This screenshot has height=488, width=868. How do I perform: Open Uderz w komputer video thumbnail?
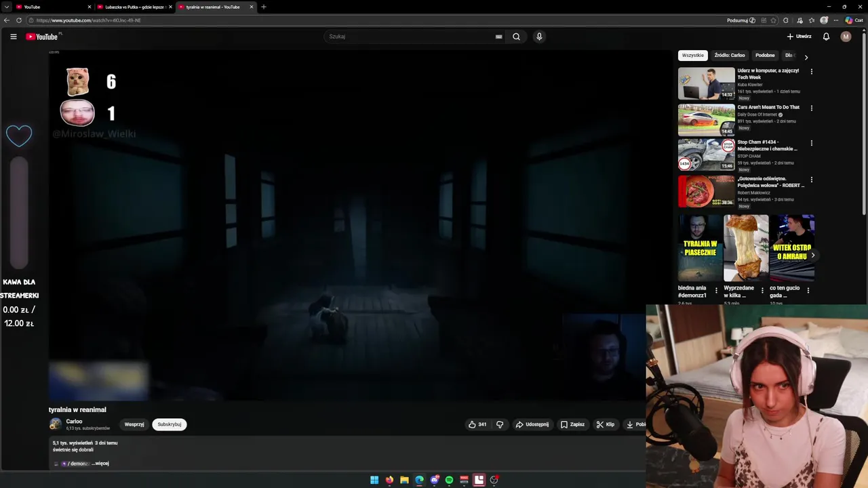point(707,83)
